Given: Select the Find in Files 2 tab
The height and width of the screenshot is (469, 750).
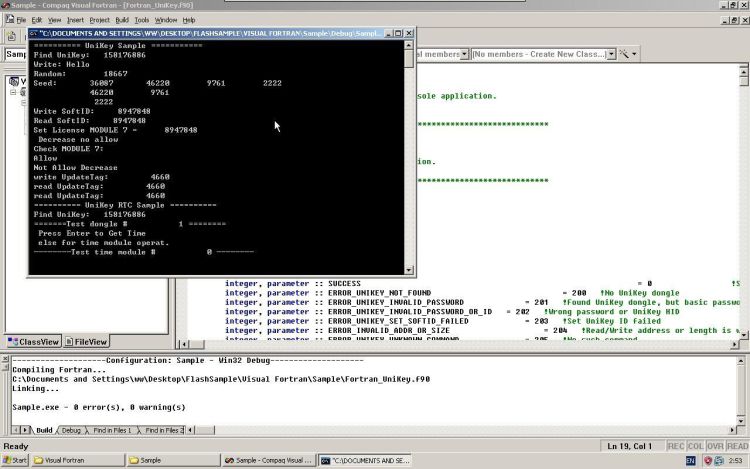Looking at the screenshot, I should (164, 430).
